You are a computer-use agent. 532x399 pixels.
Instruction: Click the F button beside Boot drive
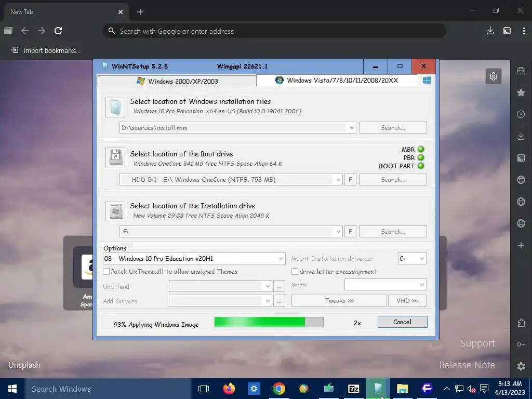pos(350,179)
